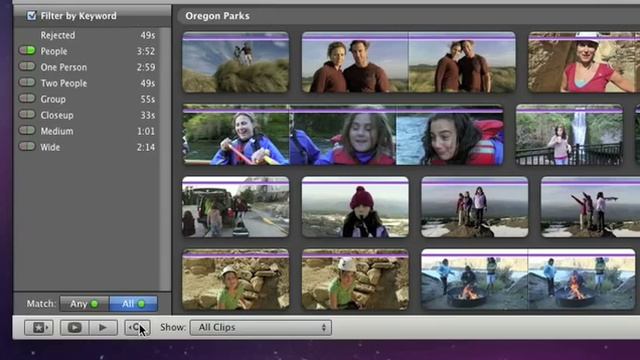Screen dimensions: 640x360
Task: Select the campfire clip
Action: [528, 280]
